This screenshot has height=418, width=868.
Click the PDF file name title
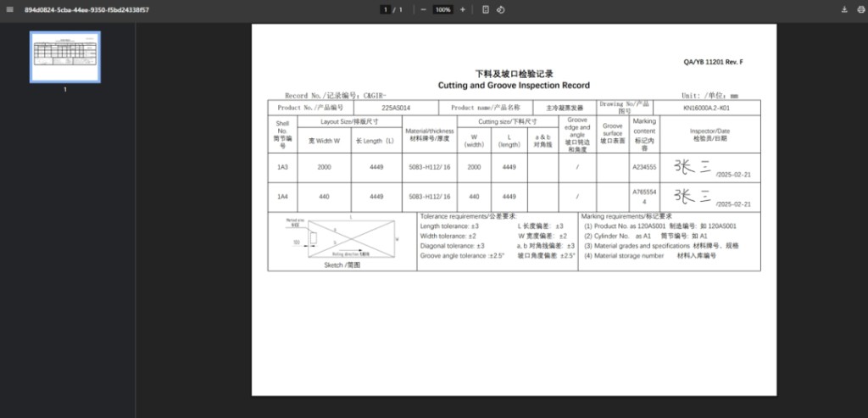point(86,10)
